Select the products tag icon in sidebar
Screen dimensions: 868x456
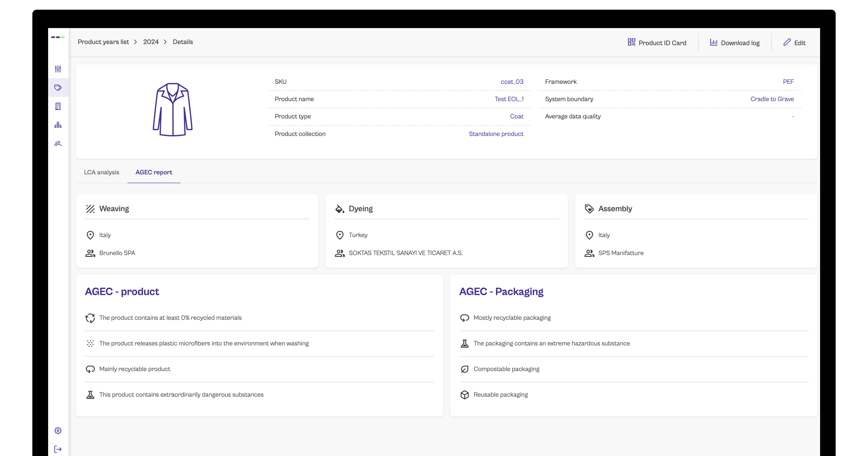[x=58, y=87]
